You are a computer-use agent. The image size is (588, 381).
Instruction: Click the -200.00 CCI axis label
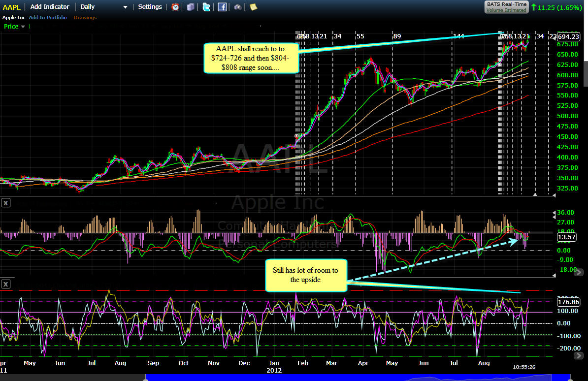pos(568,348)
